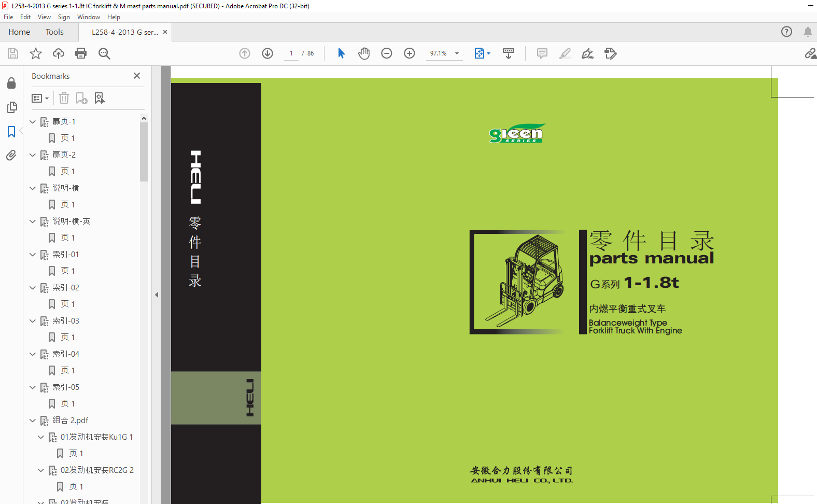Select the Highlight text tool
817x504 pixels.
tap(565, 53)
